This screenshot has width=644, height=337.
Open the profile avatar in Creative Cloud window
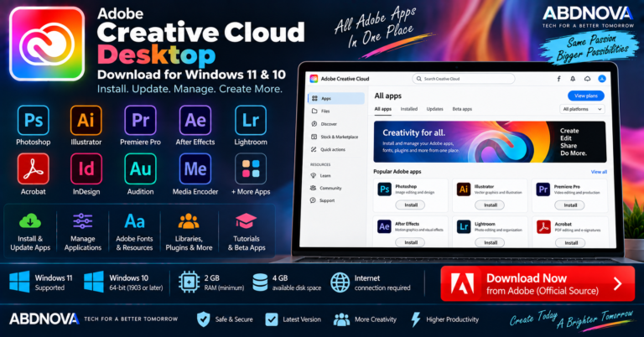(602, 79)
